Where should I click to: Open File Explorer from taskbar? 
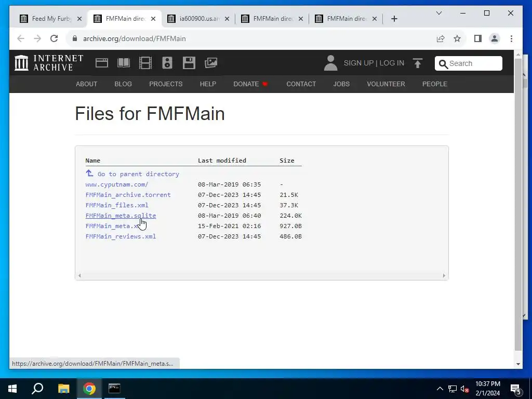click(63, 389)
